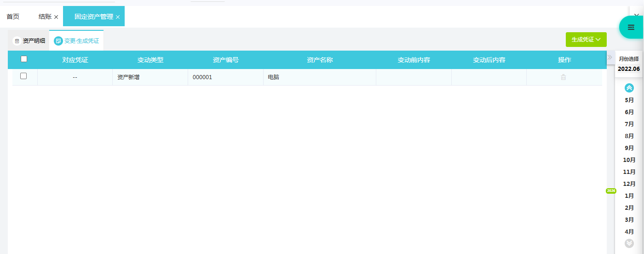Click the 变更·生成凭证 tab icon
Screen dimensions: 644x254
pos(58,41)
